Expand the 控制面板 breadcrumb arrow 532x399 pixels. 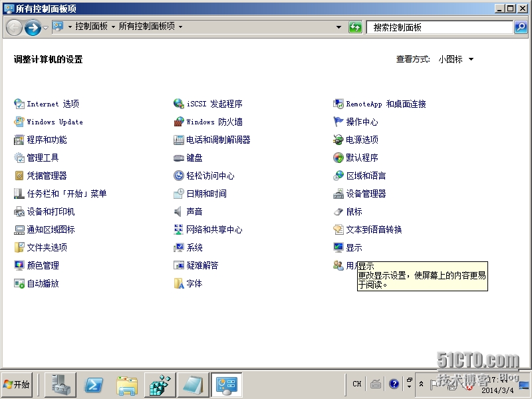coord(113,27)
